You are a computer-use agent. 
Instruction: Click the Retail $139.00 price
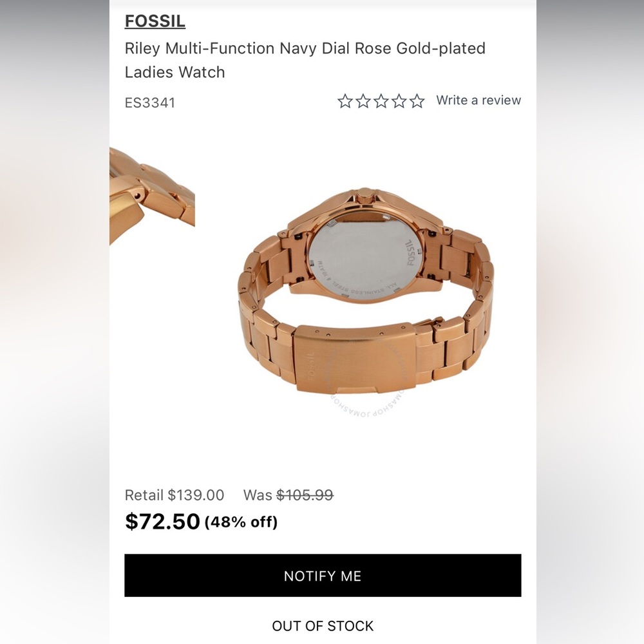173,495
